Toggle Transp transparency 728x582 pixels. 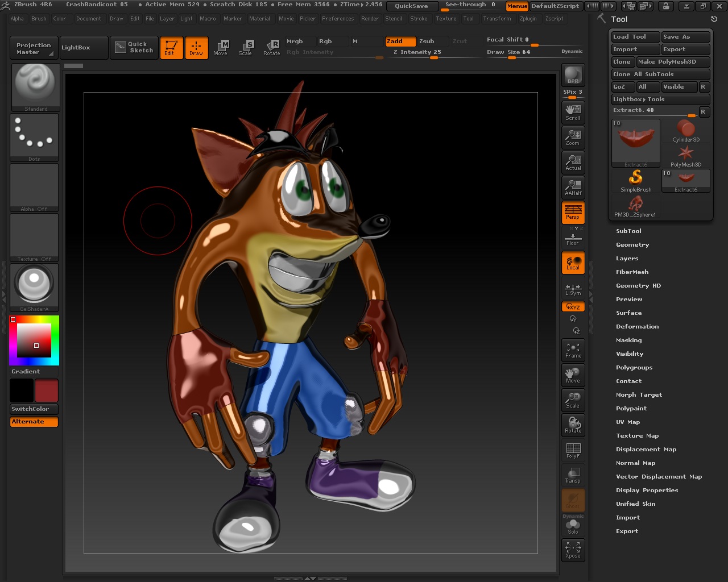(573, 475)
